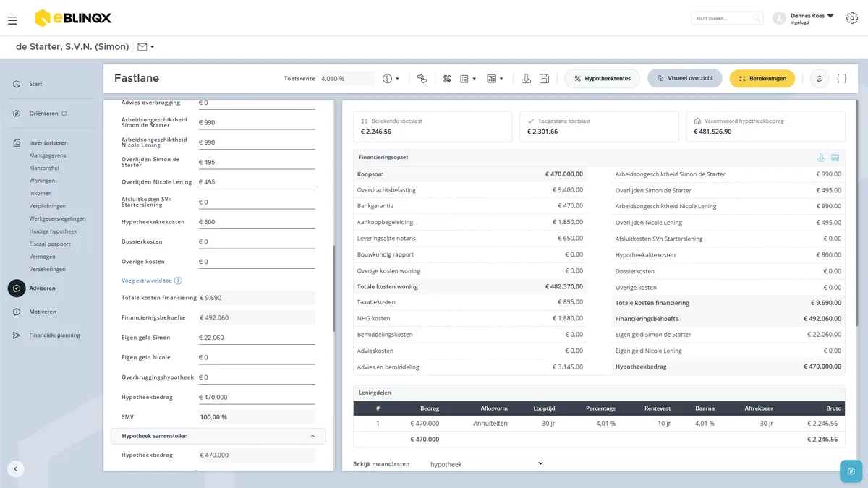This screenshot has width=868, height=488.
Task: Download the Financieringsopzet via its header icon
Action: [821, 158]
